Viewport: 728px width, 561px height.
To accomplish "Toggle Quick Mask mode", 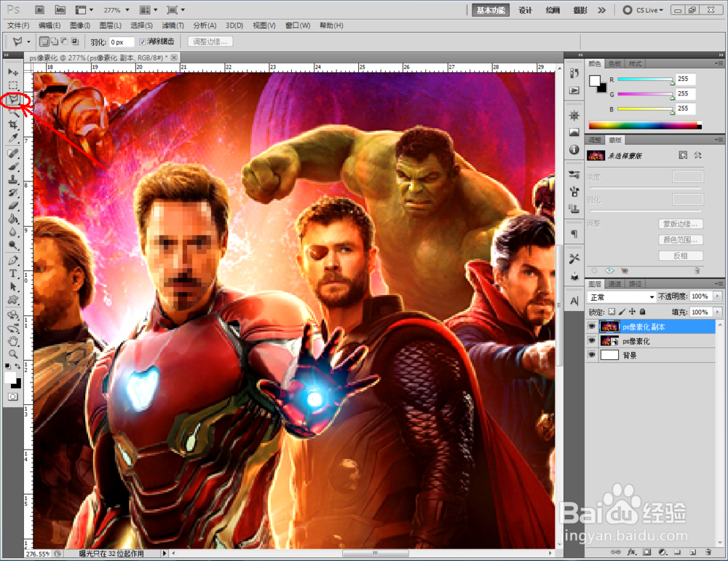I will click(x=13, y=397).
